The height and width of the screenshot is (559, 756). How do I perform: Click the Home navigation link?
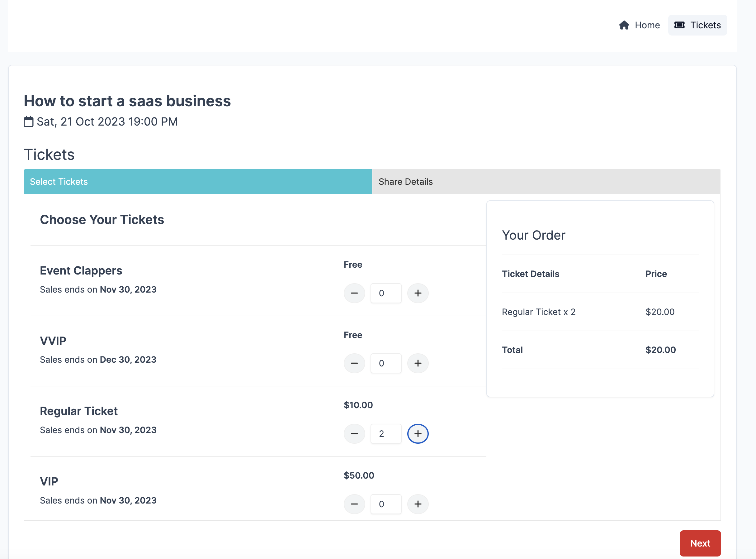click(647, 25)
